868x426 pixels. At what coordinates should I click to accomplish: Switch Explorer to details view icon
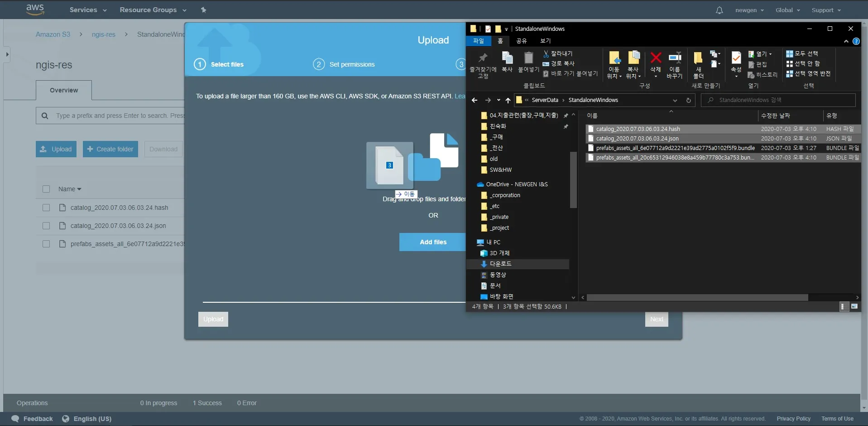(x=842, y=307)
